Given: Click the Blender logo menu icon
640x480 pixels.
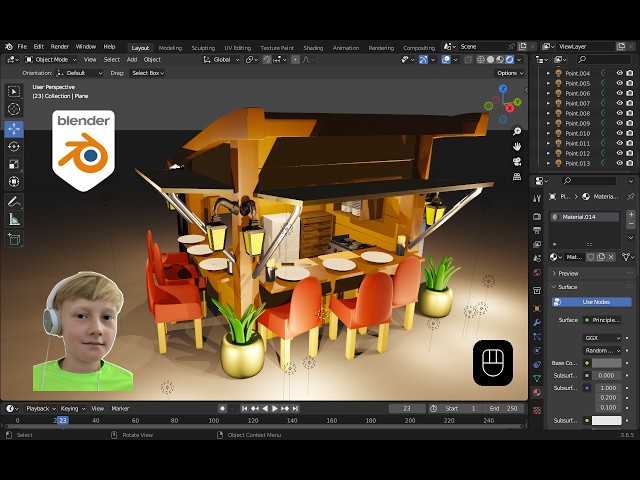Looking at the screenshot, I should (9, 47).
